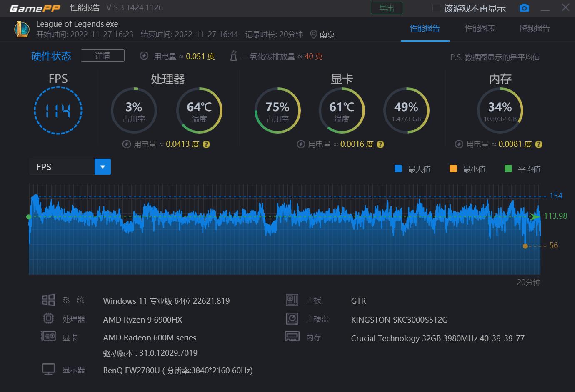Click the 主板 motherboard icon in system info
Viewport: 575px width, 392px height.
(292, 300)
